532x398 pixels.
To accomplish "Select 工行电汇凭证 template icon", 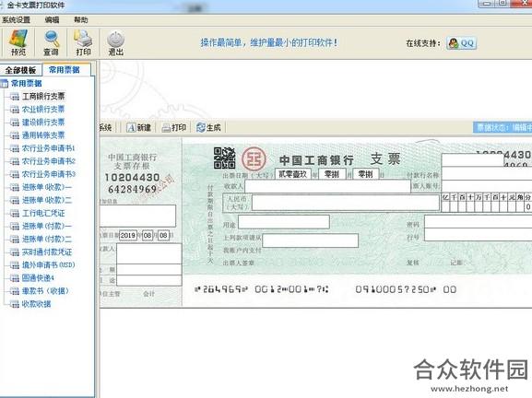I will click(15, 213).
